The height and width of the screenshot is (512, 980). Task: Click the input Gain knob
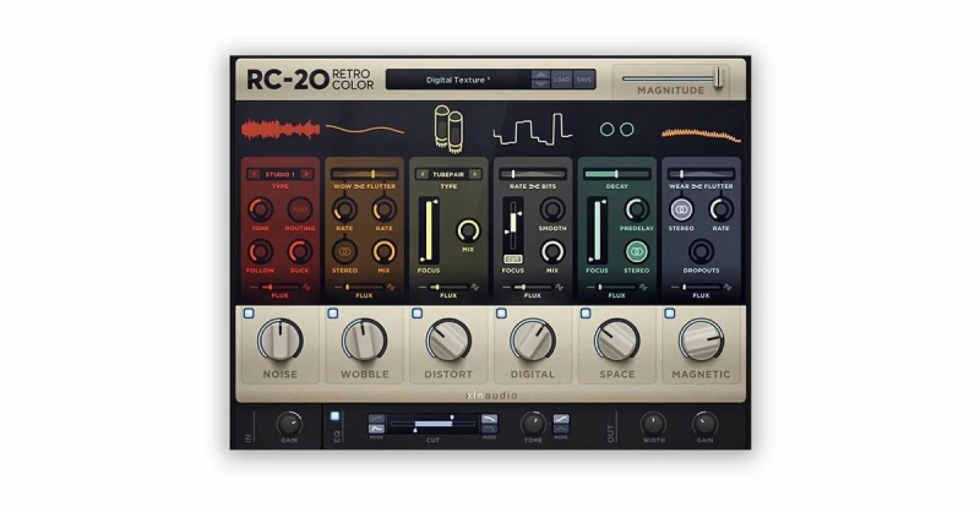(x=289, y=424)
